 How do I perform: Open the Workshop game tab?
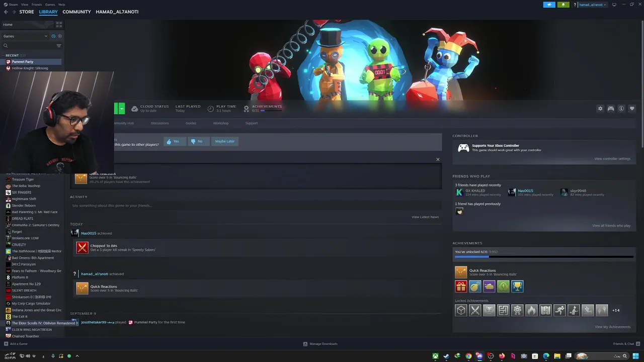pos(220,123)
